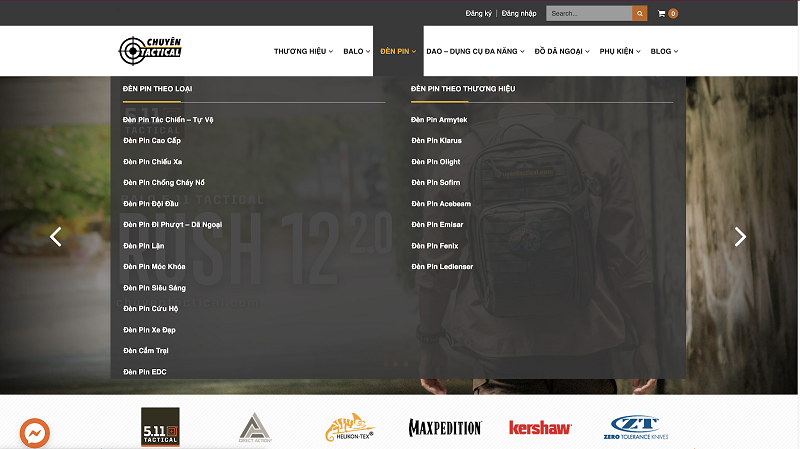Select Đèn Pin Cứu Hộ

(151, 309)
